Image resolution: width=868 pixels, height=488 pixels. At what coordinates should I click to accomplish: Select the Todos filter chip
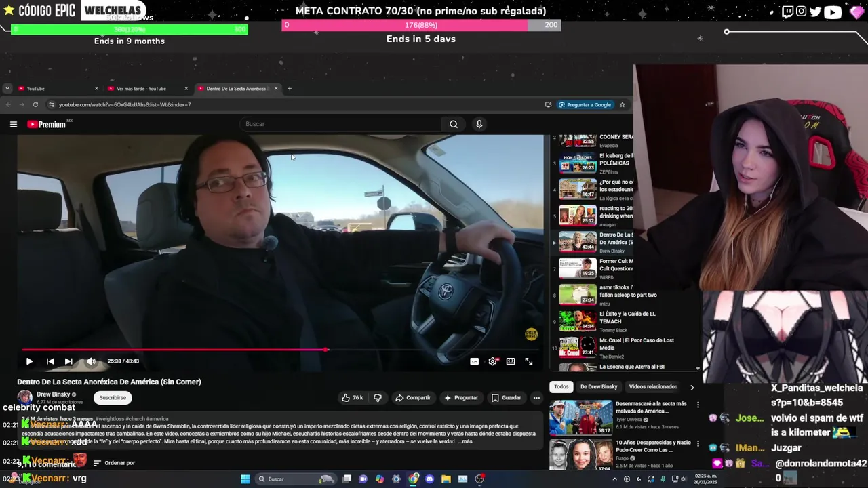pyautogui.click(x=561, y=386)
